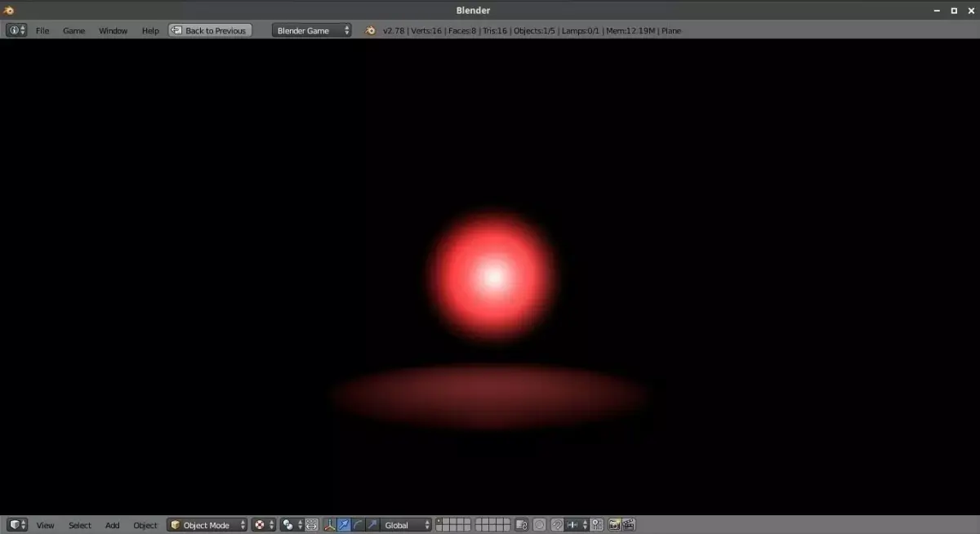The image size is (980, 534).
Task: Open the Add menu
Action: tap(112, 525)
